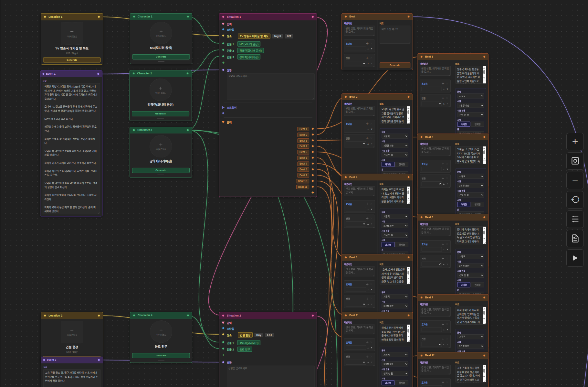Expand the 스크립터 section in Situation 1

(223, 107)
